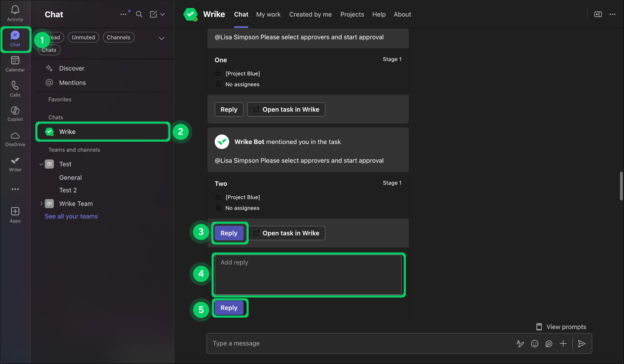Expand the Wrike Team
This screenshot has width=624, height=364.
click(x=41, y=203)
